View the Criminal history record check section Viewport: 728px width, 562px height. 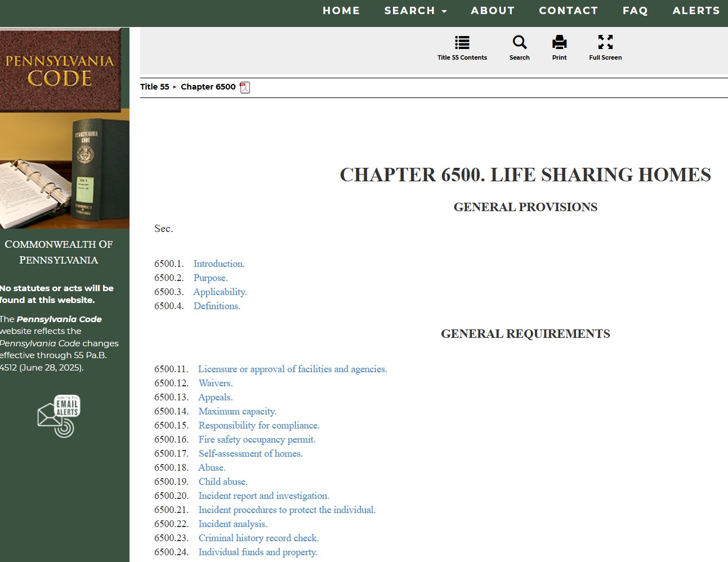point(258,538)
